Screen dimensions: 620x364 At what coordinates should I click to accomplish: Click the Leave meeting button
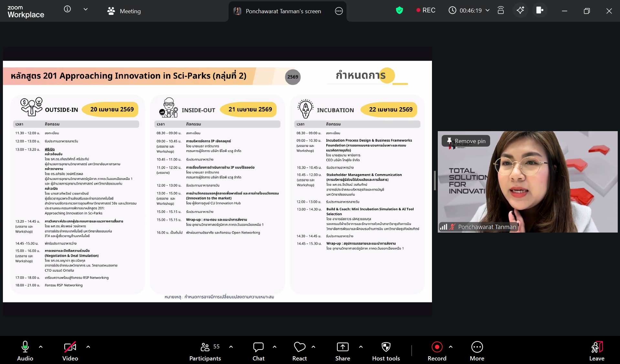pos(596,351)
